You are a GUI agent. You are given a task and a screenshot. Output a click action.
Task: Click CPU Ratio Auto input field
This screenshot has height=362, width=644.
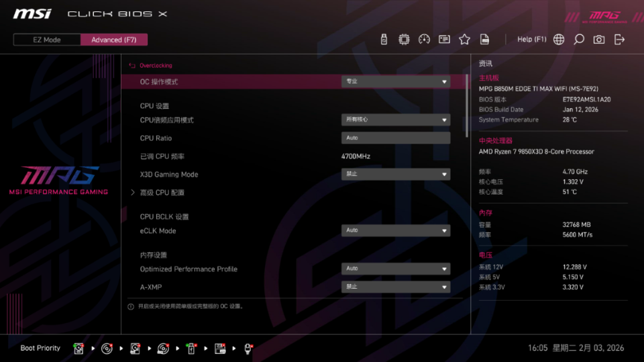[x=396, y=138]
